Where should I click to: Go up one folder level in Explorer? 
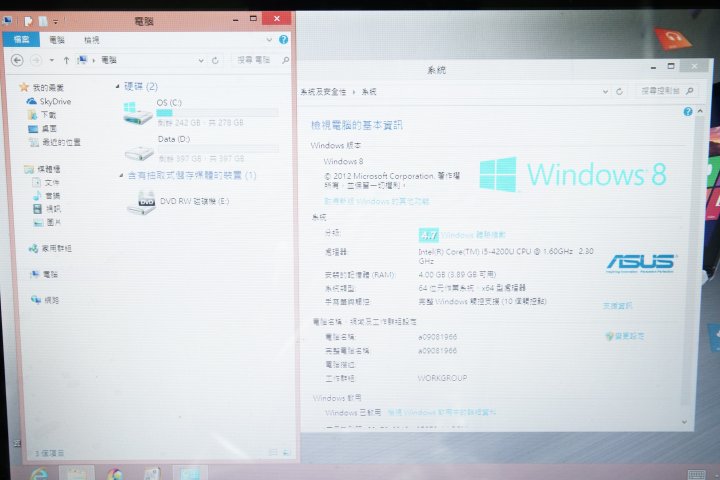66,60
